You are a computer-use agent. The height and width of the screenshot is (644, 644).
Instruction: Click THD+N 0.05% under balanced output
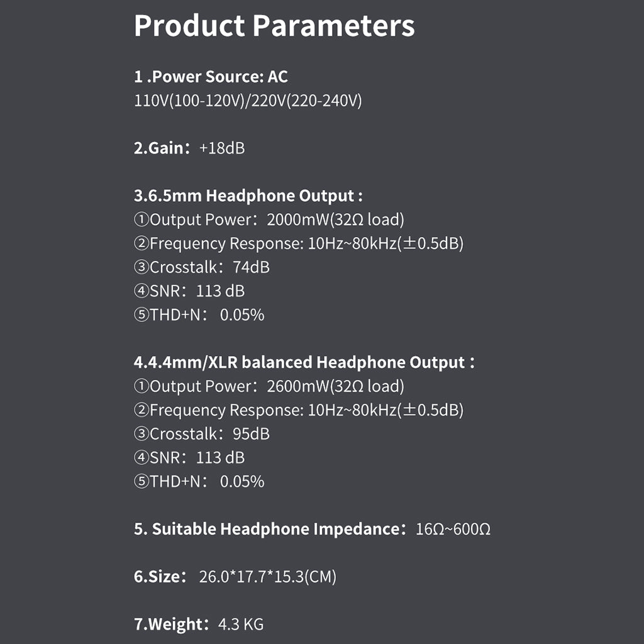click(x=199, y=482)
